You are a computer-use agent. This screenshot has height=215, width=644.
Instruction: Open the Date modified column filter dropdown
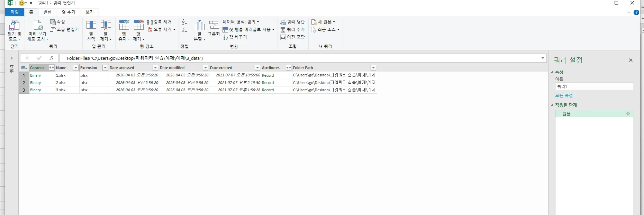point(206,68)
